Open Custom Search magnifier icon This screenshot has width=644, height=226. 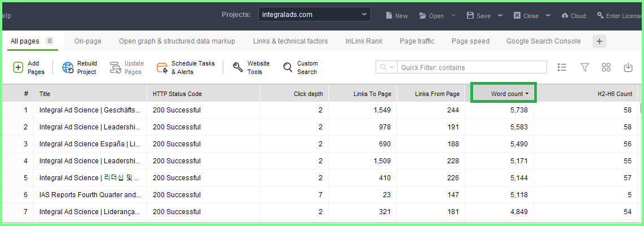288,67
